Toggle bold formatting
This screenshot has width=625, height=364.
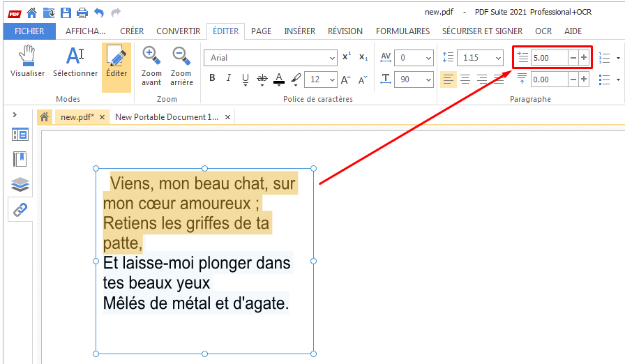213,79
